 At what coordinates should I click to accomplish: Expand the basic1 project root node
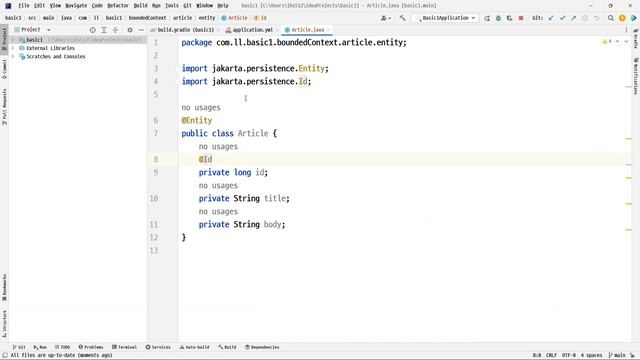coord(13,40)
